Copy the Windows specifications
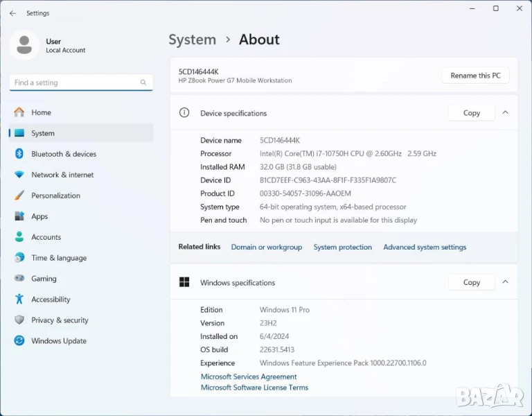 click(x=471, y=282)
